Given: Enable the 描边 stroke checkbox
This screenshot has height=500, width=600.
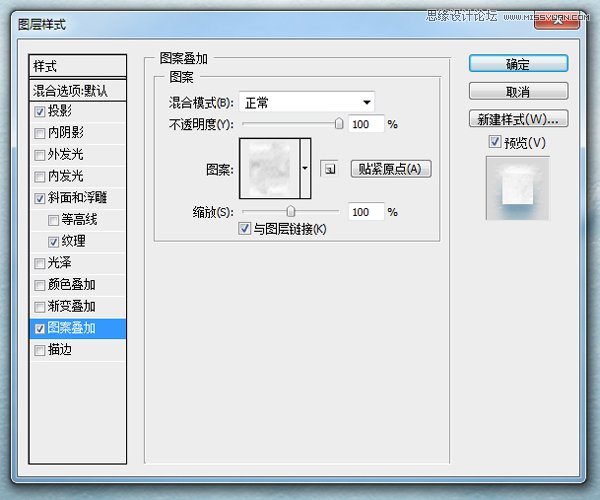Looking at the screenshot, I should click(x=40, y=350).
